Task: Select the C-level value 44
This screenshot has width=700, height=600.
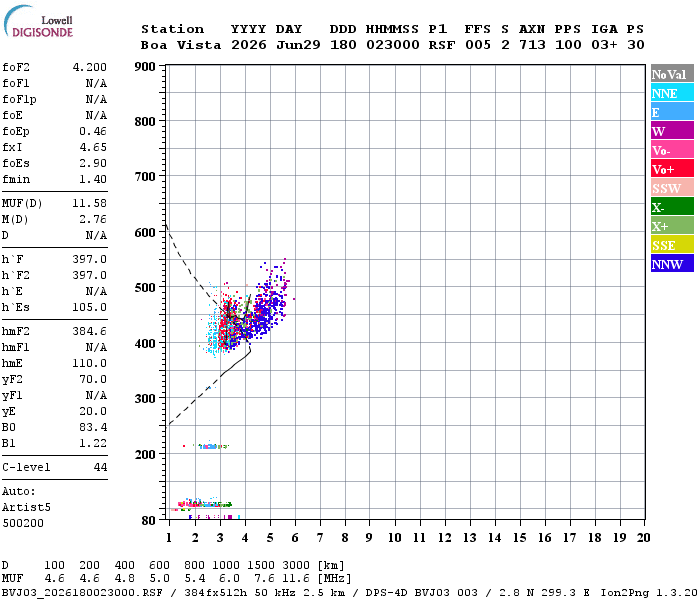Action: click(100, 467)
